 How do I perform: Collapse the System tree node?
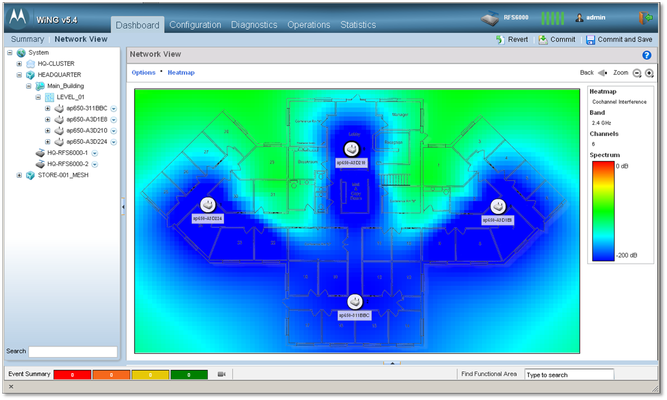tap(9, 53)
